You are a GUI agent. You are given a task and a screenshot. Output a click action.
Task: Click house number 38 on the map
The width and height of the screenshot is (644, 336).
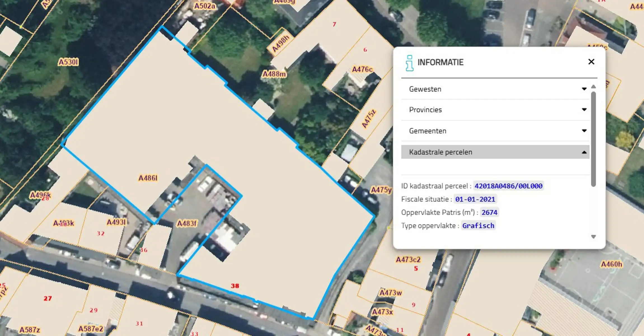(x=235, y=286)
